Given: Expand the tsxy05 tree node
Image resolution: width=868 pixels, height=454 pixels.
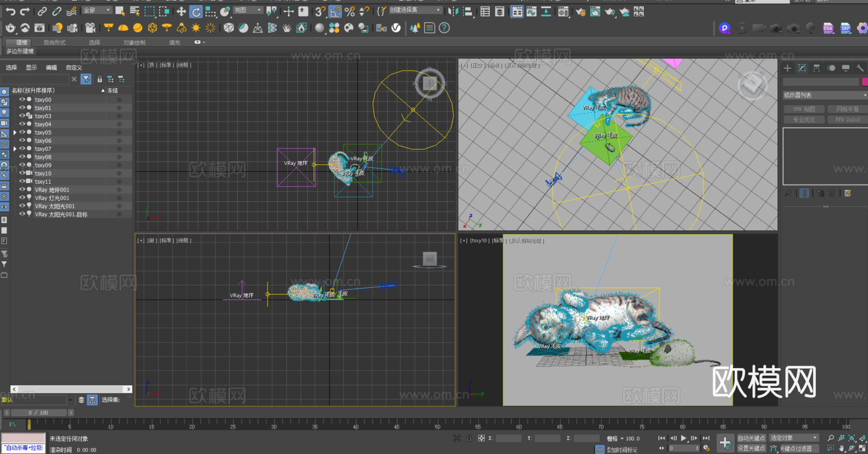Looking at the screenshot, I should tap(15, 132).
